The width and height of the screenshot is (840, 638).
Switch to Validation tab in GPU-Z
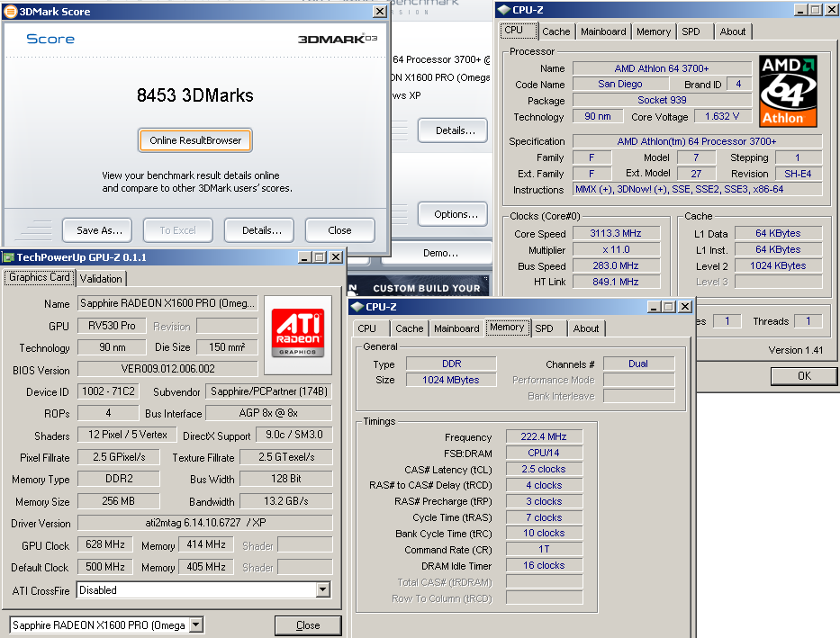[101, 279]
